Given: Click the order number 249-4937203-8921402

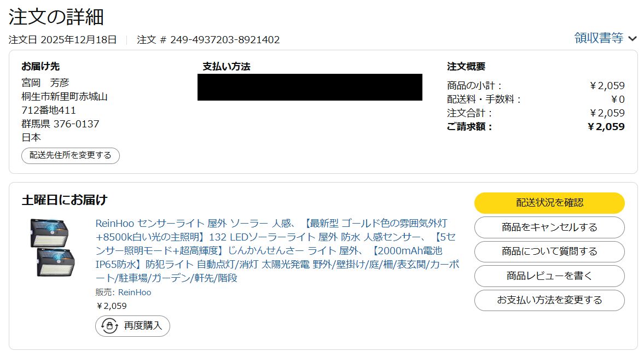Looking at the screenshot, I should (x=225, y=40).
